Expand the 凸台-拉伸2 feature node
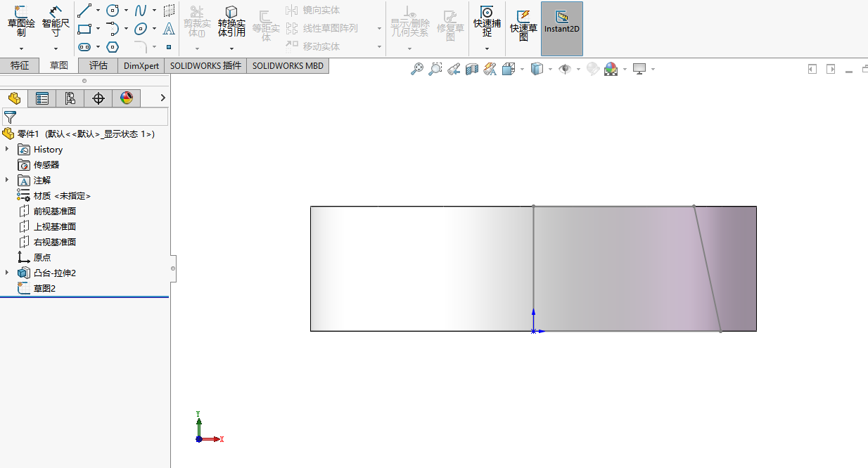Viewport: 868px width, 468px height. 7,273
